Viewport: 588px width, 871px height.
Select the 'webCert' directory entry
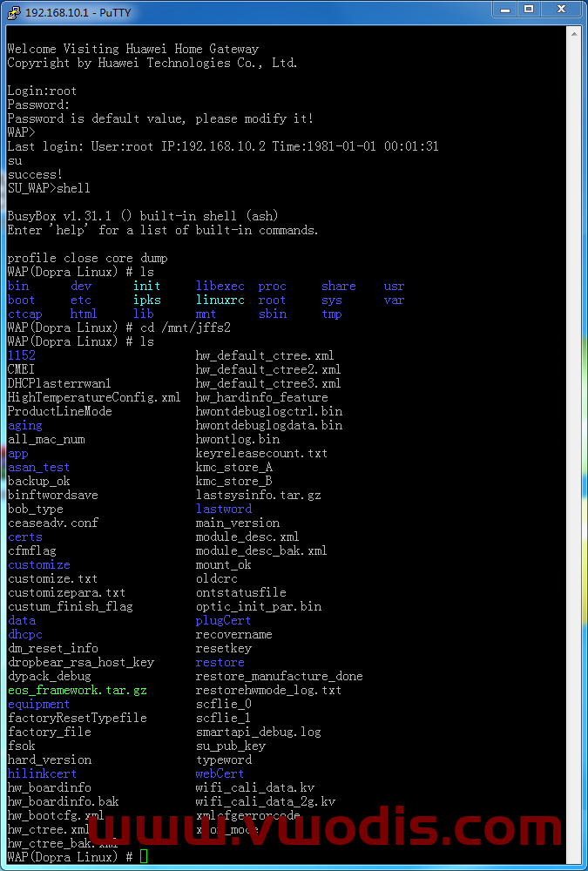220,773
